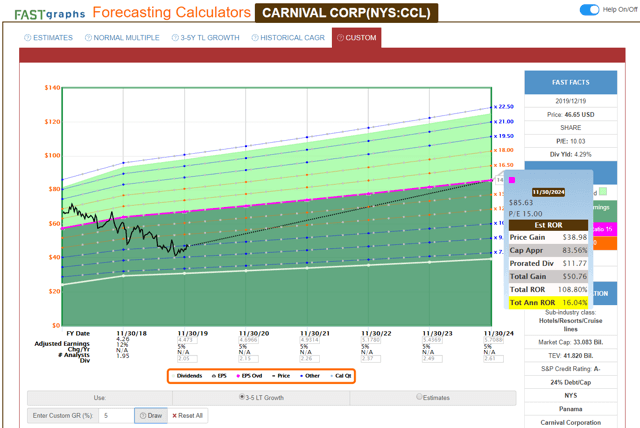Switch to the Normal Multiple tab

pos(122,38)
